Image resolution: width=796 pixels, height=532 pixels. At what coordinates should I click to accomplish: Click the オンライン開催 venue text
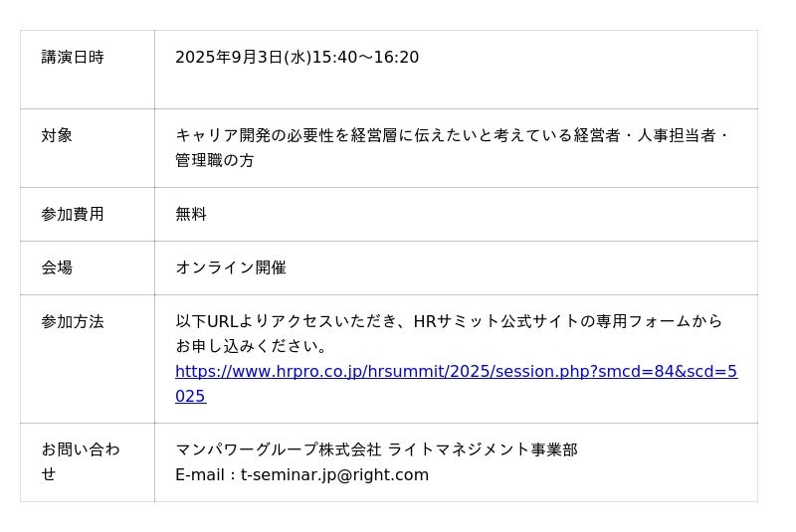[231, 267]
